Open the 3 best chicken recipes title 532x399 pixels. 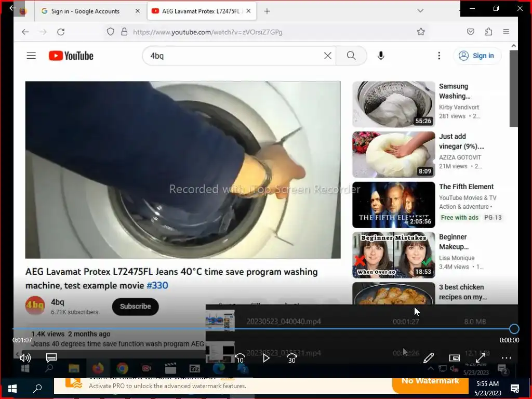click(463, 292)
